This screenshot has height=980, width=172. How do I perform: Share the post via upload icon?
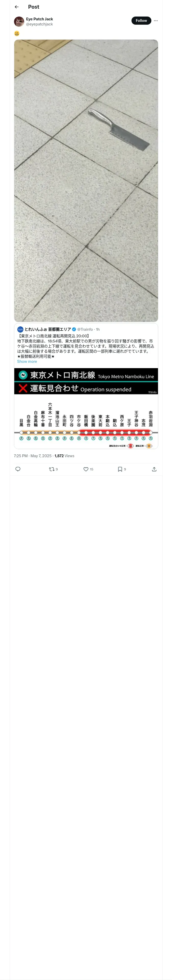[x=154, y=469]
